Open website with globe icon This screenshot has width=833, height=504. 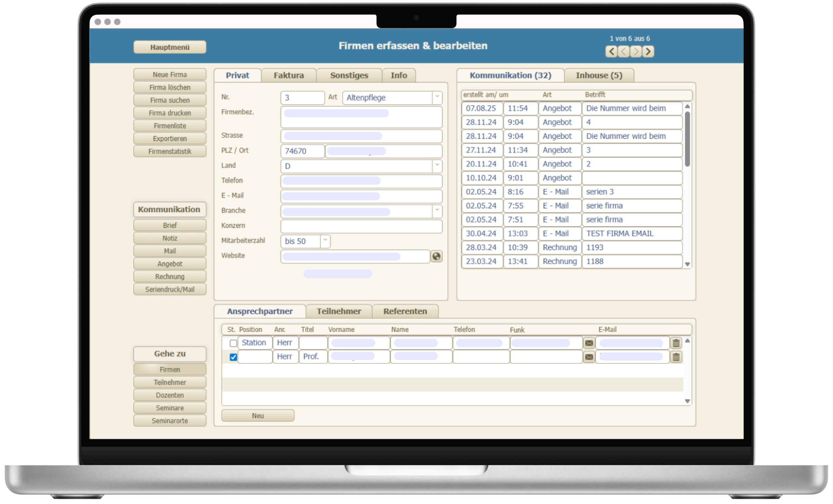[436, 257]
